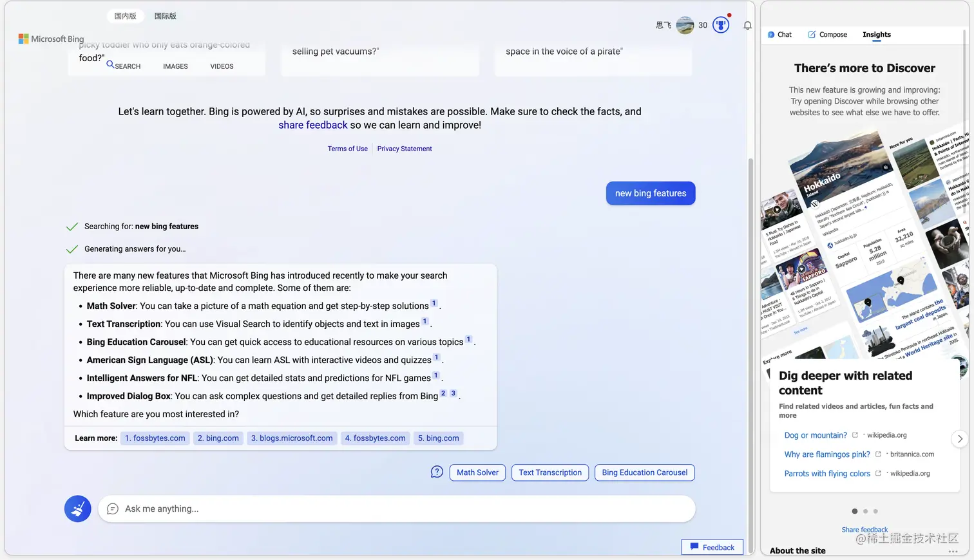
Task: Open Privacy Statement link
Action: (x=405, y=149)
